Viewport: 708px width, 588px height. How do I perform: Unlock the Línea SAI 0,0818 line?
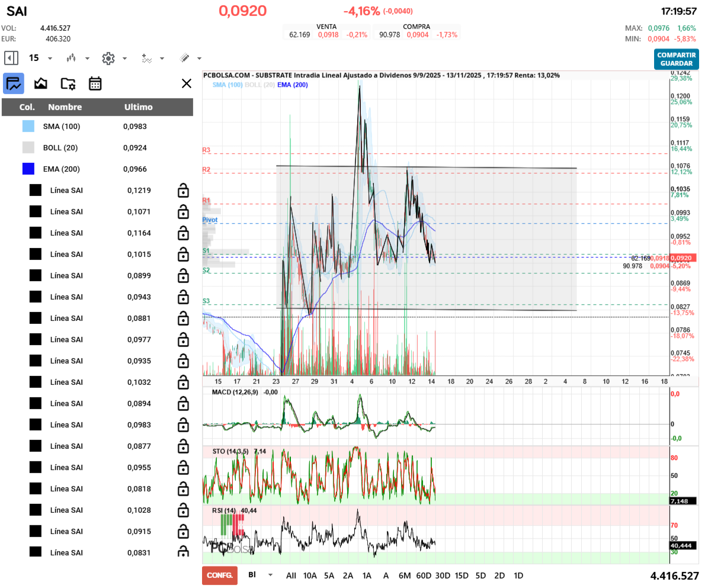[183, 489]
